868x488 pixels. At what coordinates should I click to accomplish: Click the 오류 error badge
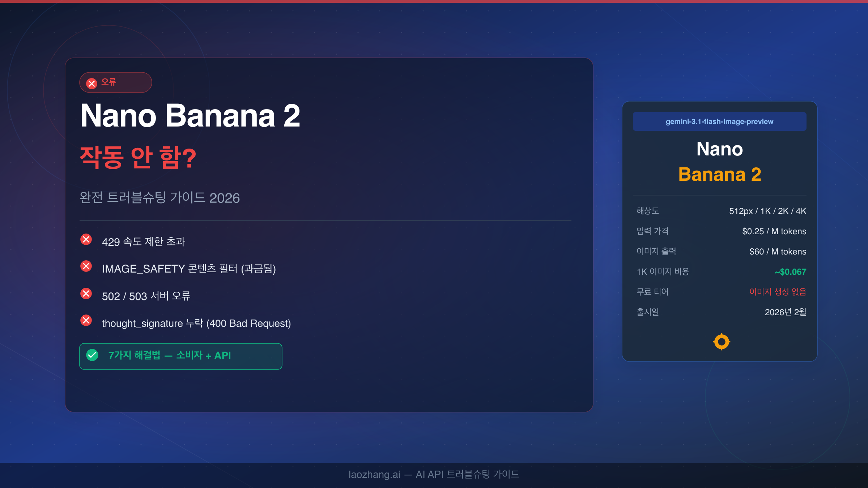click(x=116, y=82)
